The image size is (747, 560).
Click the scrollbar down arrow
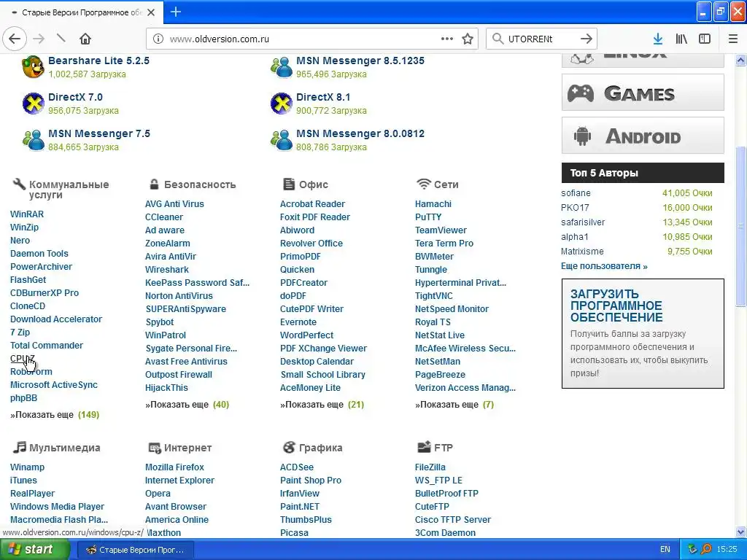click(x=740, y=532)
